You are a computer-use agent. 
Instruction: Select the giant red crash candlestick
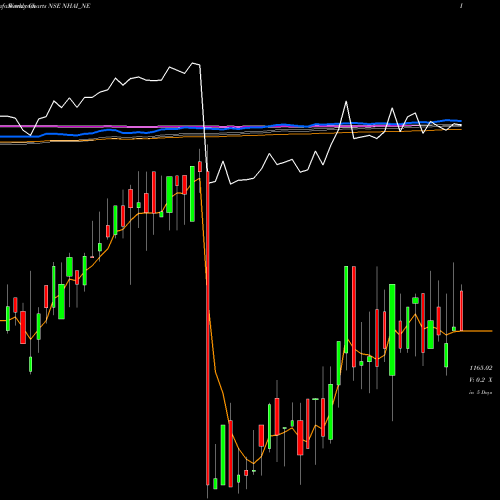click(208, 328)
